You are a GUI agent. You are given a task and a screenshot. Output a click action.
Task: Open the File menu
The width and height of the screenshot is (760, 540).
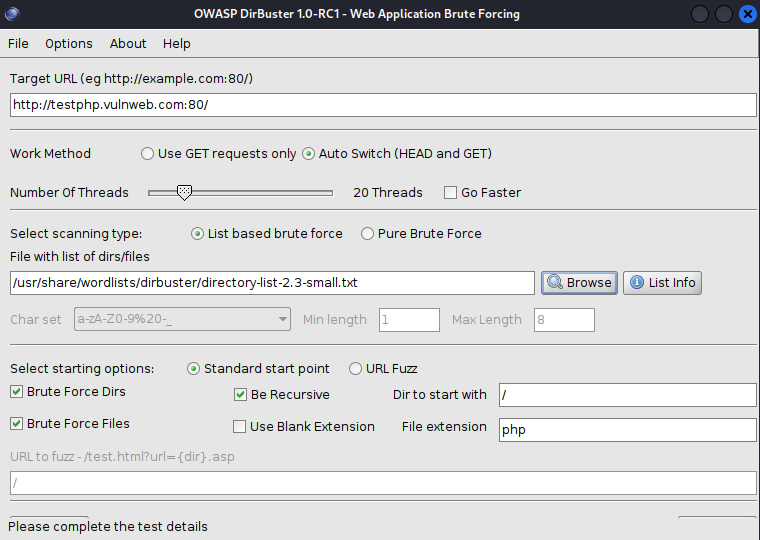click(18, 44)
